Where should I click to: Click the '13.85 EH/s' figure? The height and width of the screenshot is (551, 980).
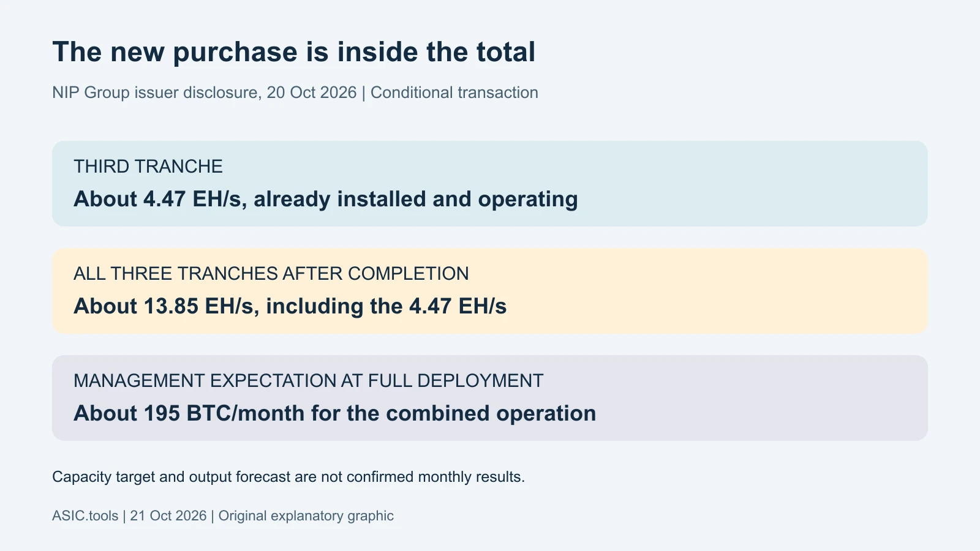(x=198, y=306)
